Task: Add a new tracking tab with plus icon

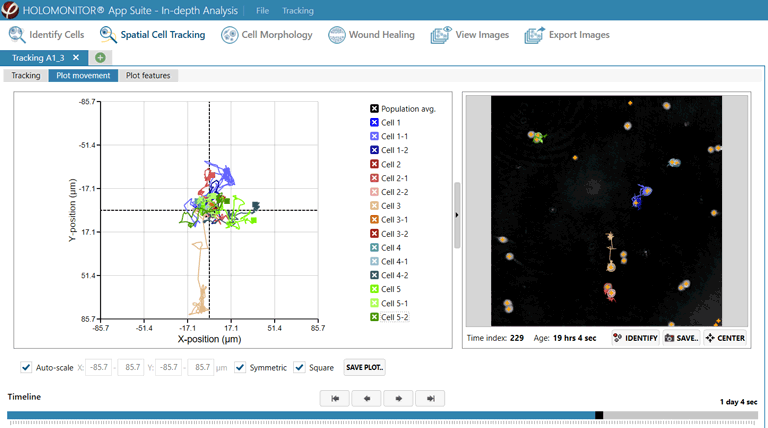Action: (100, 58)
